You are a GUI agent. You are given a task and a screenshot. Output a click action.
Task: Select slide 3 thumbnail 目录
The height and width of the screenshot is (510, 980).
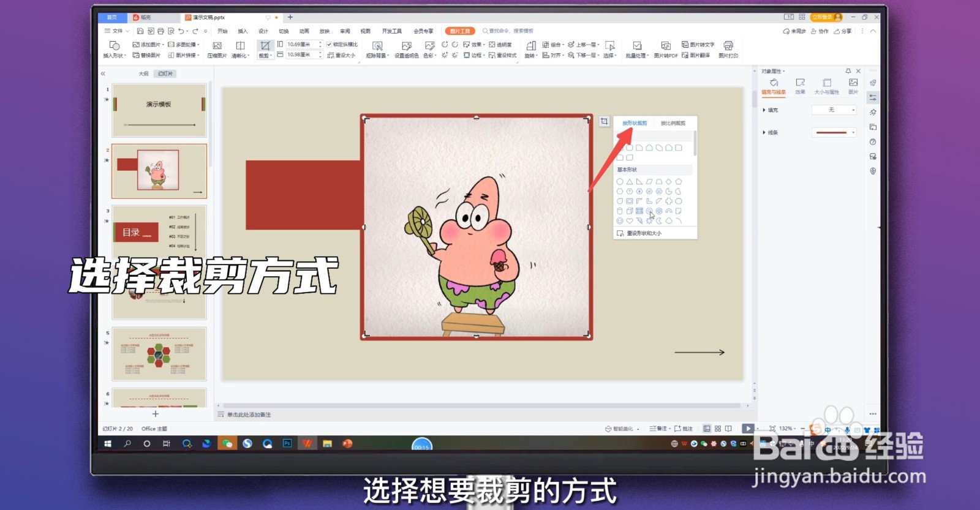159,232
